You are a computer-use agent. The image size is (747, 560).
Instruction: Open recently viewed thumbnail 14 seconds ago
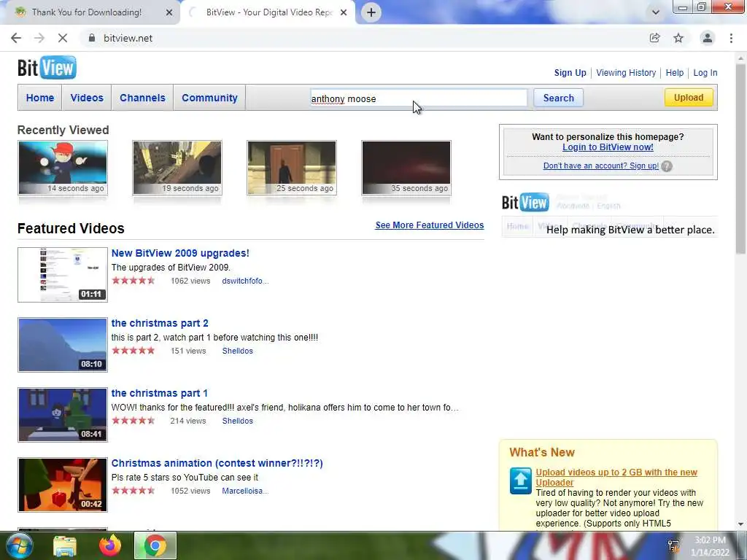(63, 168)
